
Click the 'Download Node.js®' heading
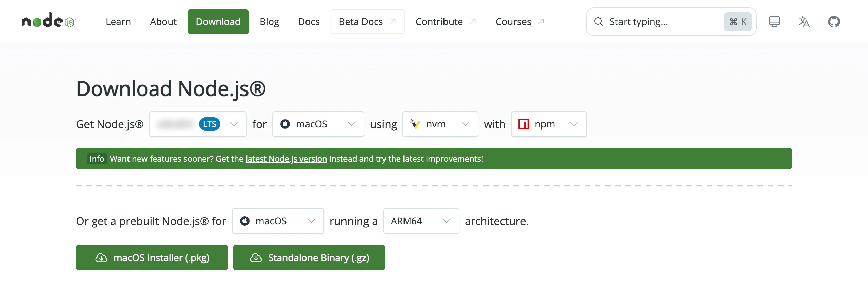pyautogui.click(x=171, y=89)
